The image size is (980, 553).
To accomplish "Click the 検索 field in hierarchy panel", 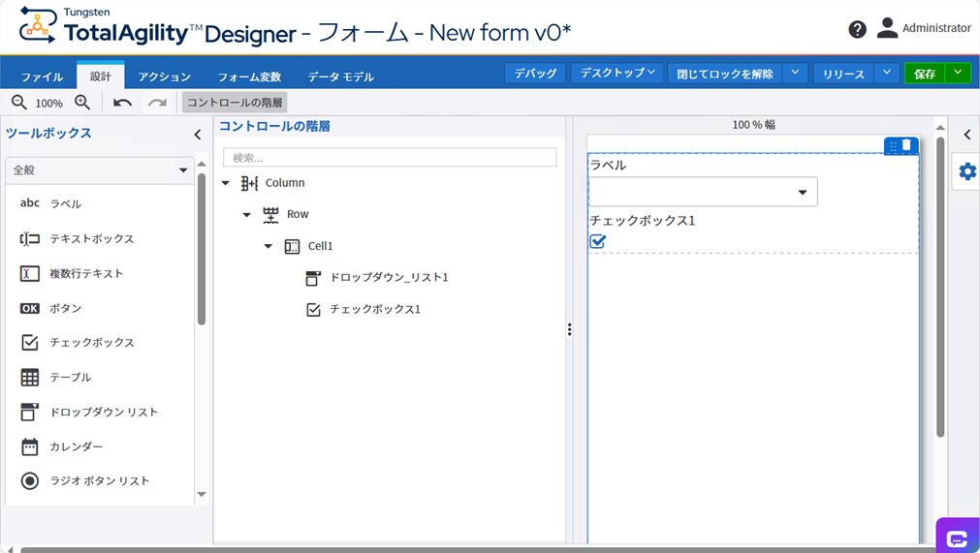I will pos(390,157).
